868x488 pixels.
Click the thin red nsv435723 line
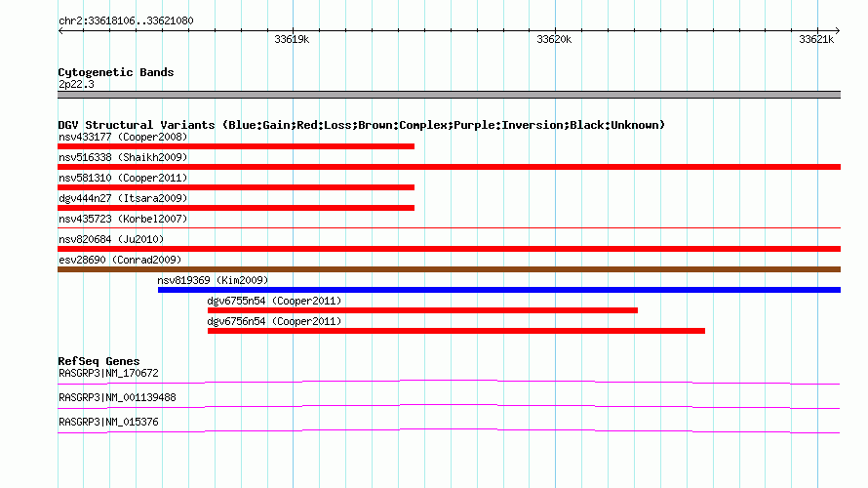[x=449, y=227]
